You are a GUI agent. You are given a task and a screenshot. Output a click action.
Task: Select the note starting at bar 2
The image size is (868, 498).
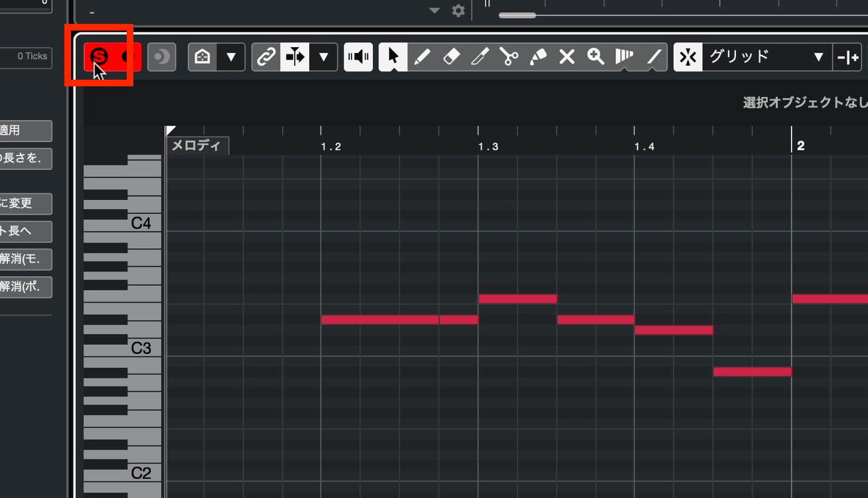coord(830,299)
